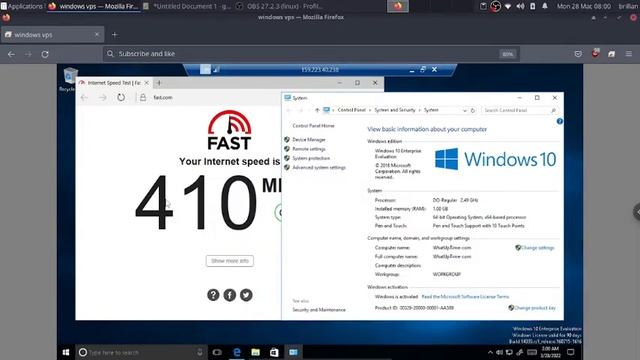Minimize the remote desktop connection bar 159.223.40.238
Image resolution: width=640 pixels, height=360 pixels.
(x=412, y=70)
